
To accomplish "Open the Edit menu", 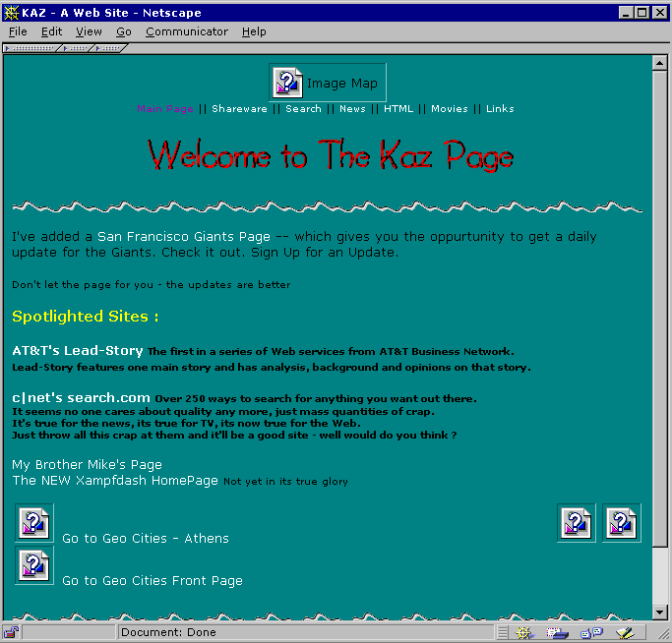I will tap(51, 31).
